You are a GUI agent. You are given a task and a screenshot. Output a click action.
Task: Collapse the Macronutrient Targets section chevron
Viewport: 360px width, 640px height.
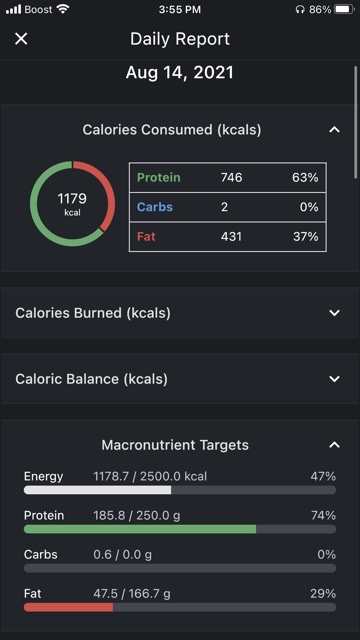[334, 445]
